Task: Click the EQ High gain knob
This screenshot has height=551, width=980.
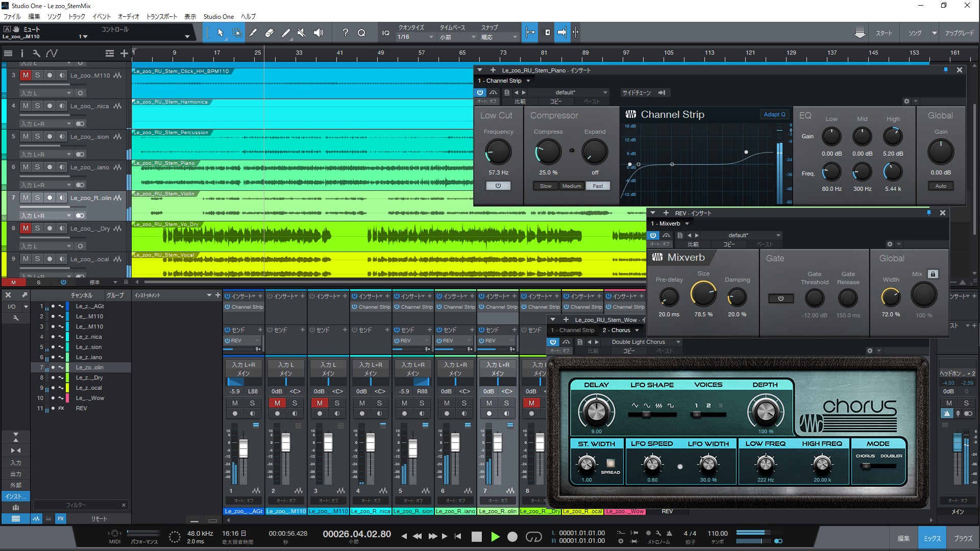Action: 893,136
